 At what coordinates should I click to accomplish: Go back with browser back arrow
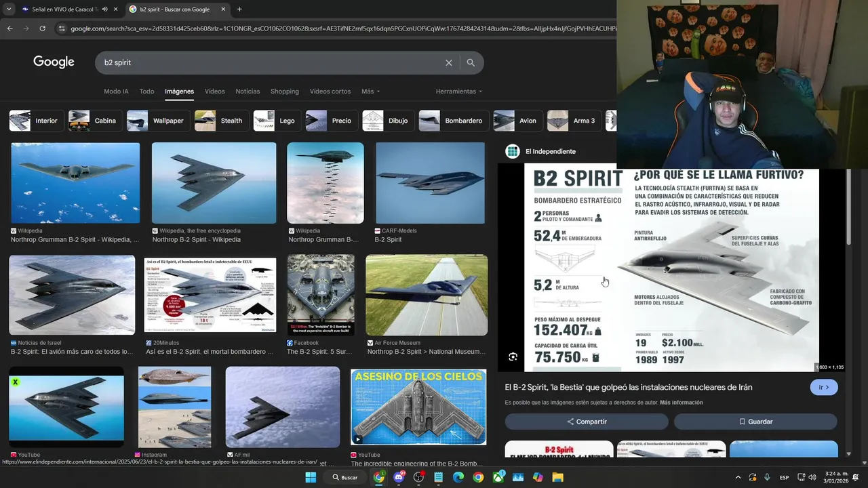pyautogui.click(x=9, y=28)
